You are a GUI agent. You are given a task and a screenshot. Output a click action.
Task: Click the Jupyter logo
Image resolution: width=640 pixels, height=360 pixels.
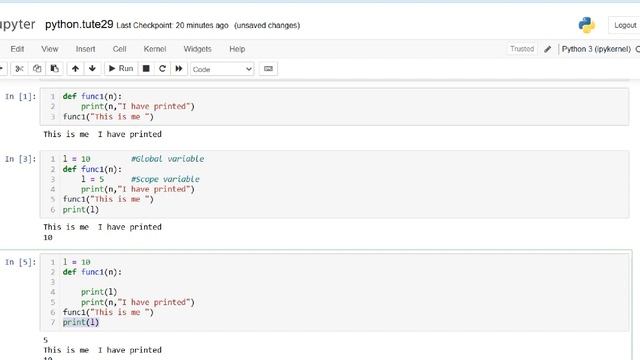point(18,24)
